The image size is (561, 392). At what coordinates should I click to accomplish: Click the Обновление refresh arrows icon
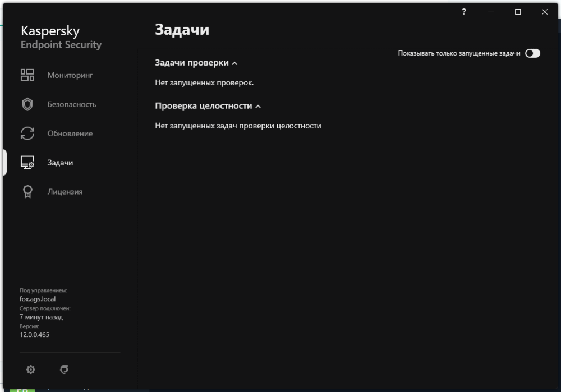click(27, 133)
